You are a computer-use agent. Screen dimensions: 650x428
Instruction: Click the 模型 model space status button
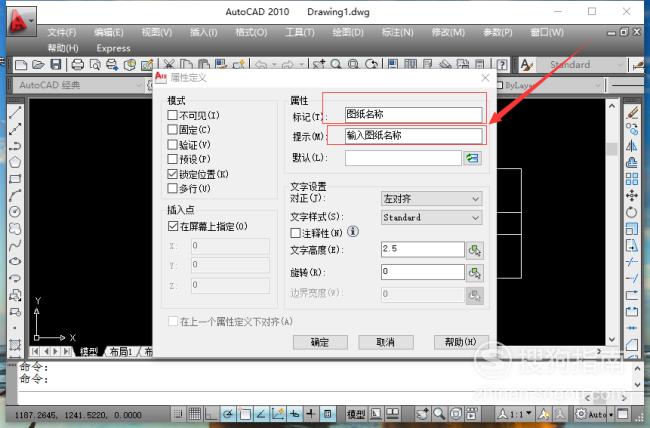pyautogui.click(x=356, y=413)
